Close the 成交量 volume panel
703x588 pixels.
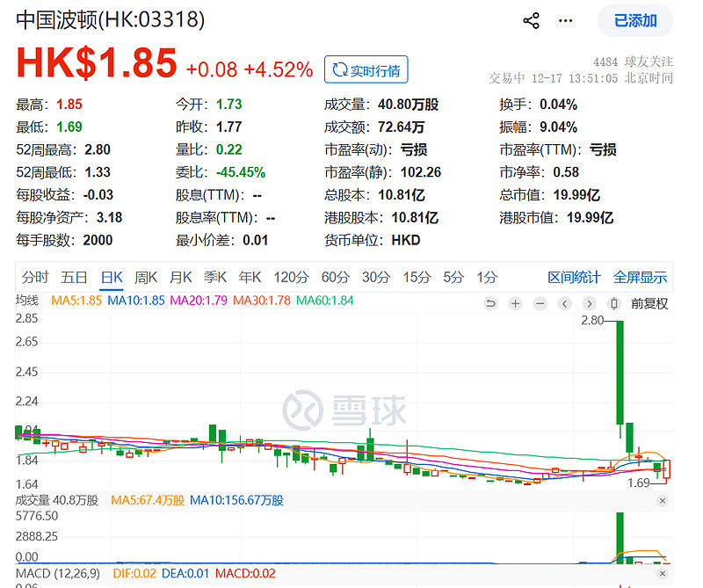(x=663, y=500)
